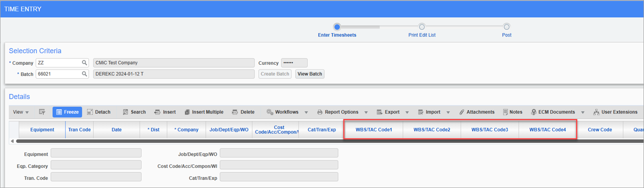Image resolution: width=644 pixels, height=188 pixels.
Task: Expand the Report Options dropdown arrow
Action: (x=366, y=113)
